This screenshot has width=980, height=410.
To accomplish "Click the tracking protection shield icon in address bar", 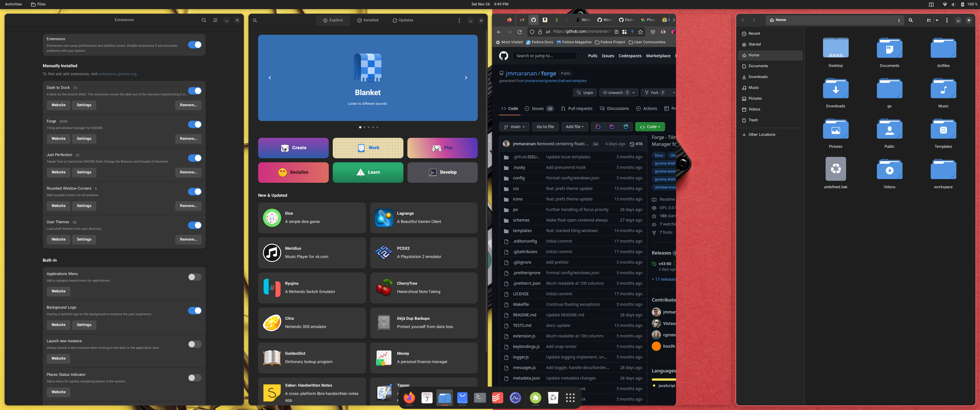I will [x=532, y=32].
